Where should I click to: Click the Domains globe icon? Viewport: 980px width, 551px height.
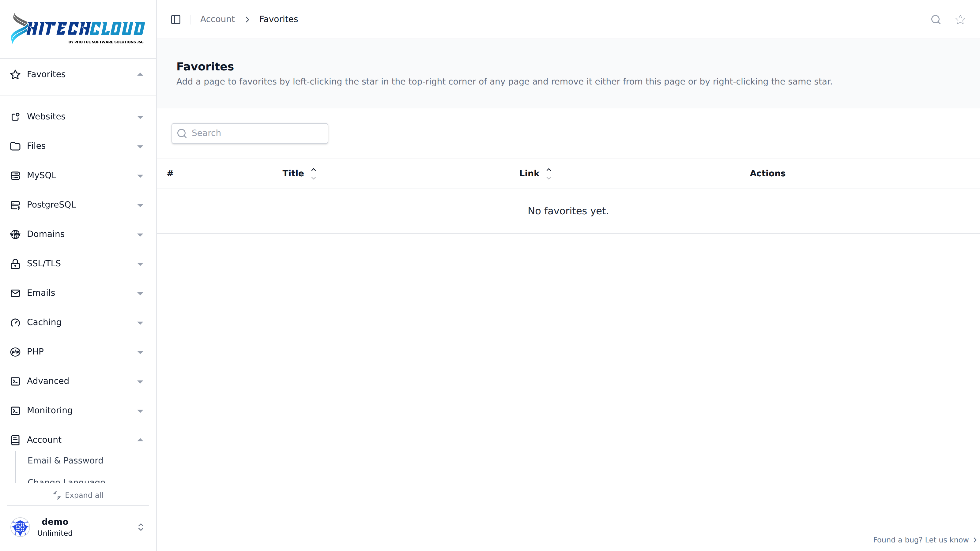point(15,234)
